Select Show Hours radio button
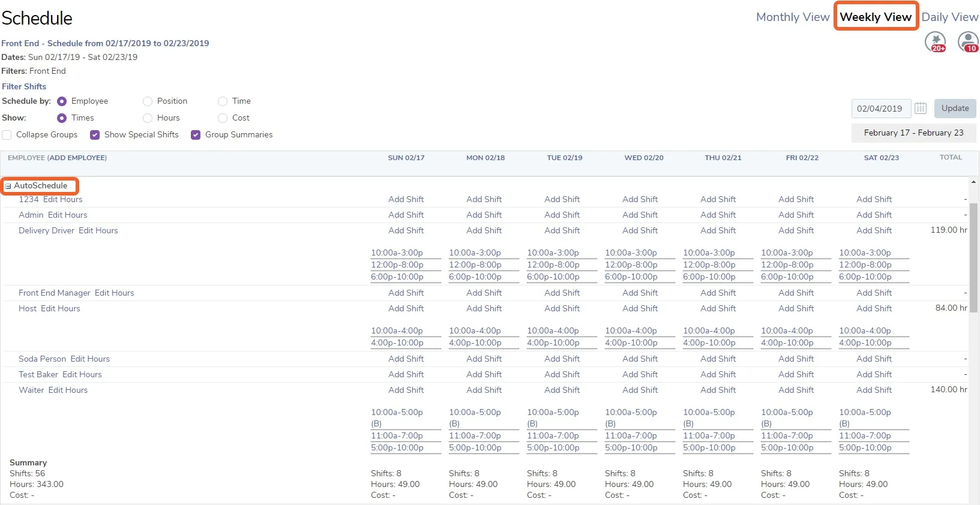This screenshot has height=505, width=980. click(x=148, y=118)
